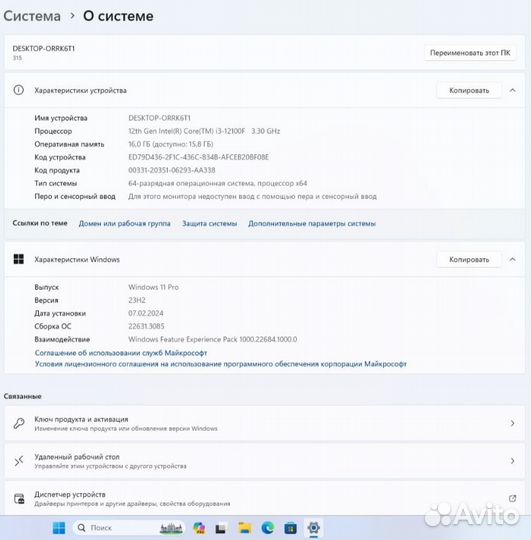
Task: Click the Оперативная память label
Action: (69, 144)
